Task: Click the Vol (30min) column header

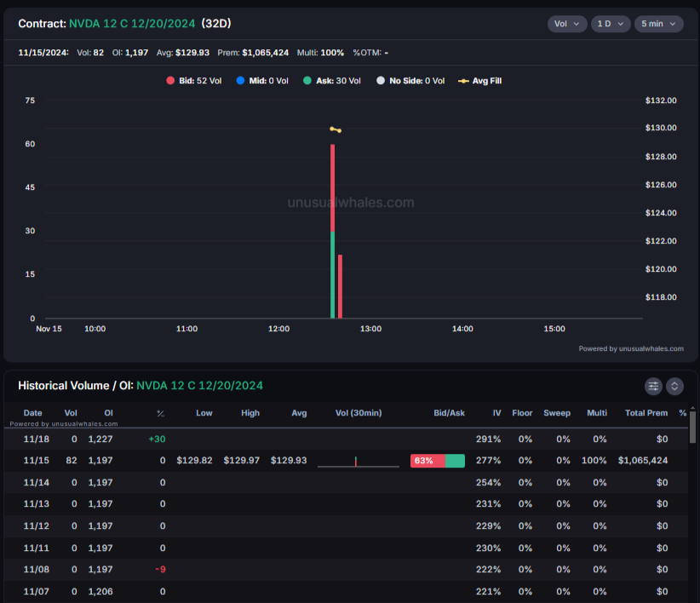Action: tap(359, 413)
